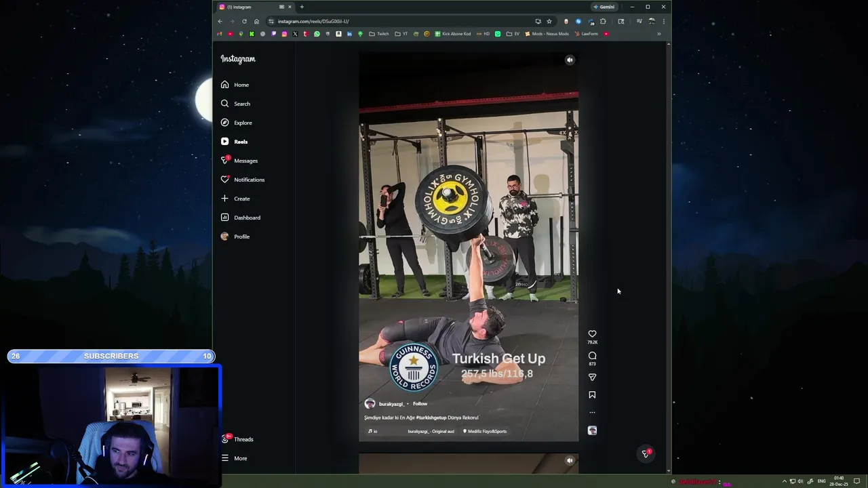Open the burakyazgi_ username link
This screenshot has width=868, height=488.
[391, 404]
